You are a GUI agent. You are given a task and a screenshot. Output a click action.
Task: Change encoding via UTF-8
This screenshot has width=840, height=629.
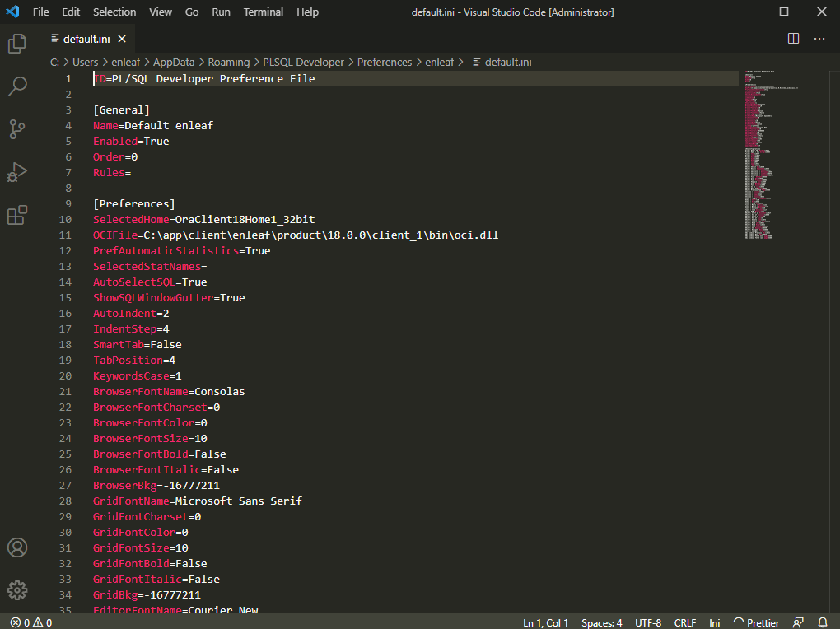[648, 622]
